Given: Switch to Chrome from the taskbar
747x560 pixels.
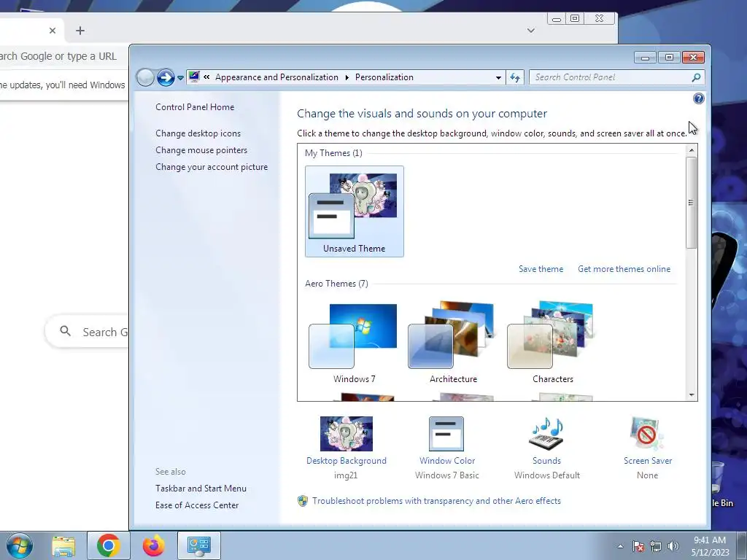Looking at the screenshot, I should point(108,545).
